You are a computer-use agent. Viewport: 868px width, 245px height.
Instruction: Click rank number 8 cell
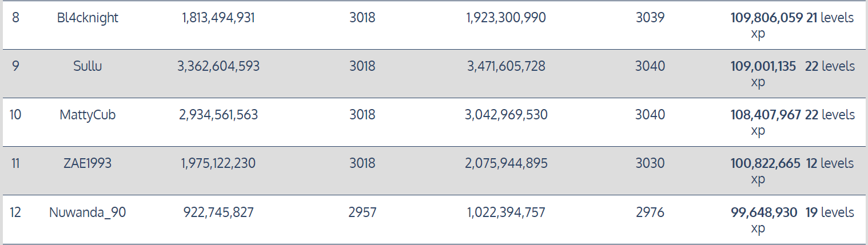(x=15, y=18)
